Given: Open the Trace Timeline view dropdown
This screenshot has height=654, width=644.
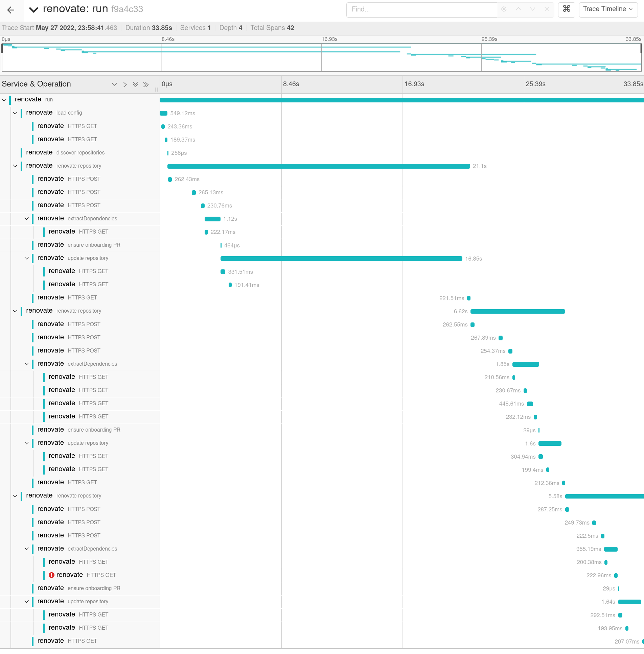Looking at the screenshot, I should point(608,9).
